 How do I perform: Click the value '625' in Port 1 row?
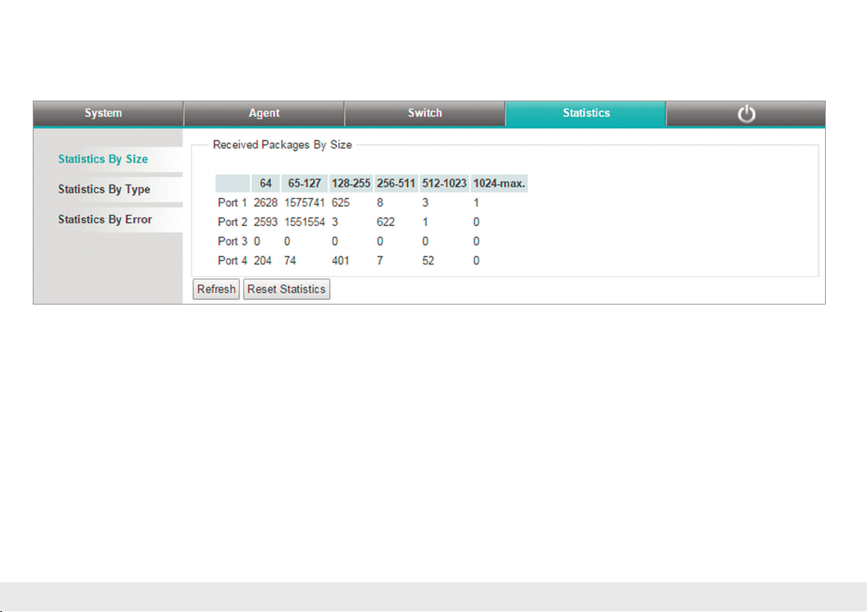[341, 203]
